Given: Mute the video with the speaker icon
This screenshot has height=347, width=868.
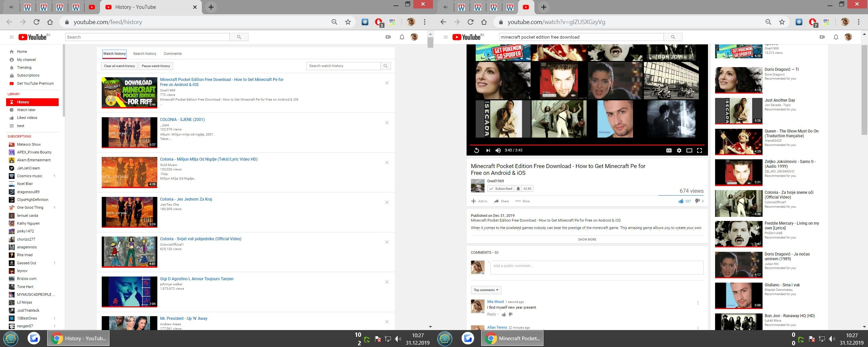Looking at the screenshot, I should coord(498,150).
